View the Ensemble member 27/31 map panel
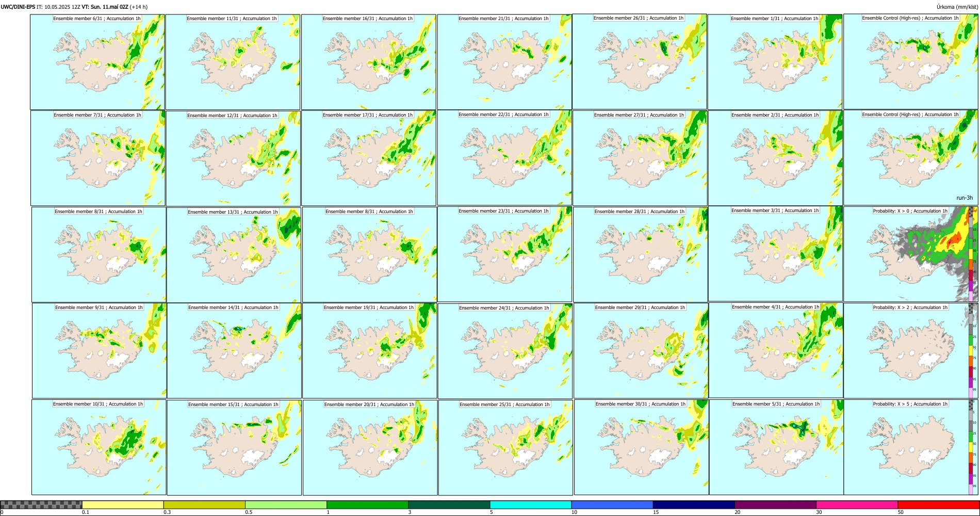Screen dimensions: 980x516 (x=640, y=158)
